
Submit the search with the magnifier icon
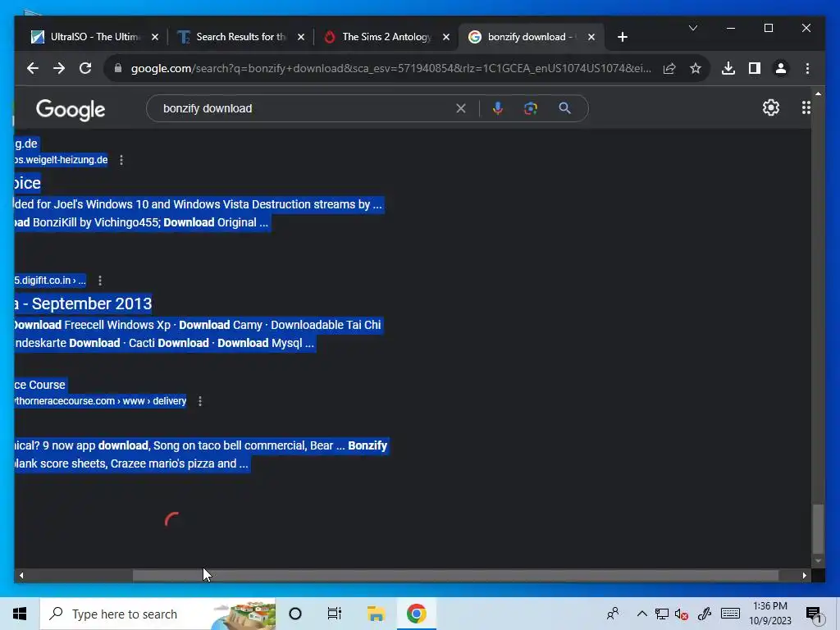tap(564, 108)
